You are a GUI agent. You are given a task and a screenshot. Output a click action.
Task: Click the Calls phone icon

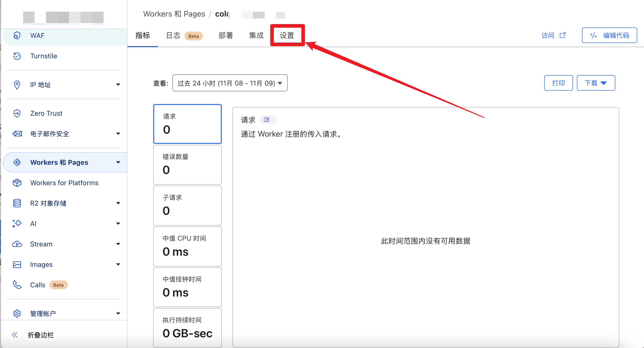click(x=17, y=285)
